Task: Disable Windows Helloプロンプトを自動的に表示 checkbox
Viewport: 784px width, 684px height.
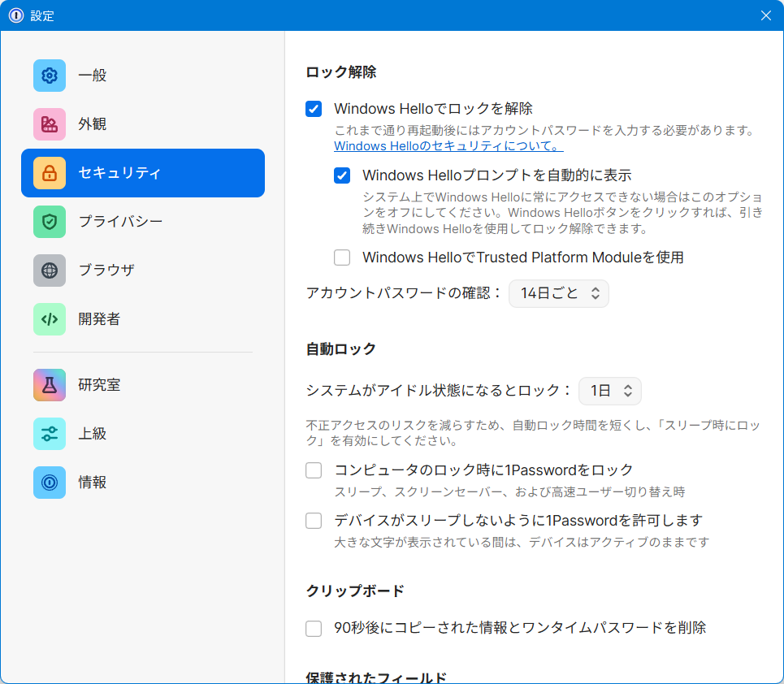Action: (342, 175)
